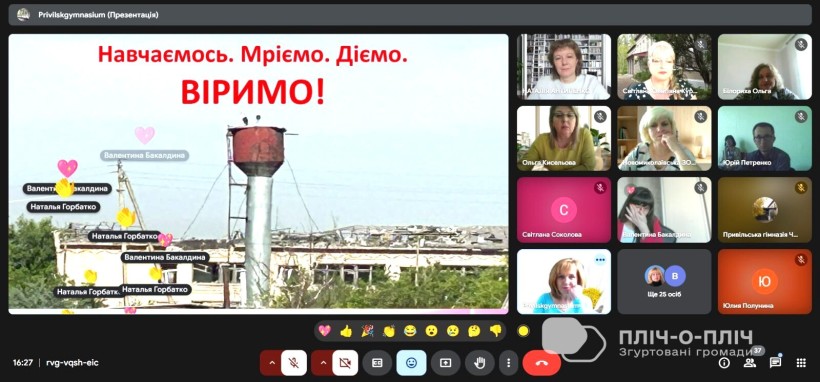Send a heart emoji reaction
Viewport: 820px width, 382px height.
click(x=324, y=331)
